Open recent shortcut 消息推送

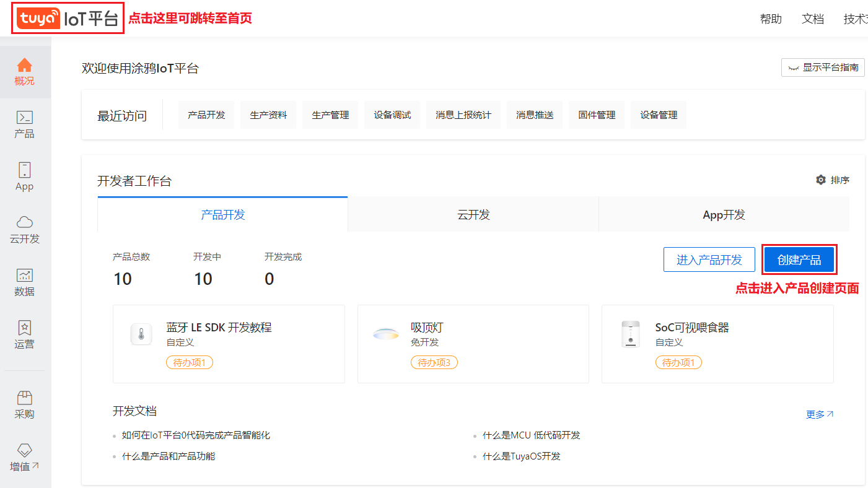tap(535, 115)
